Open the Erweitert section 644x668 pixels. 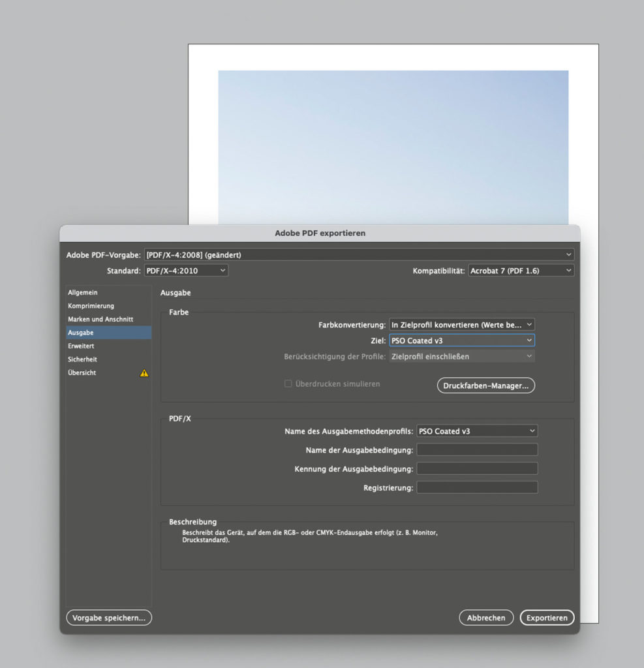pyautogui.click(x=108, y=346)
